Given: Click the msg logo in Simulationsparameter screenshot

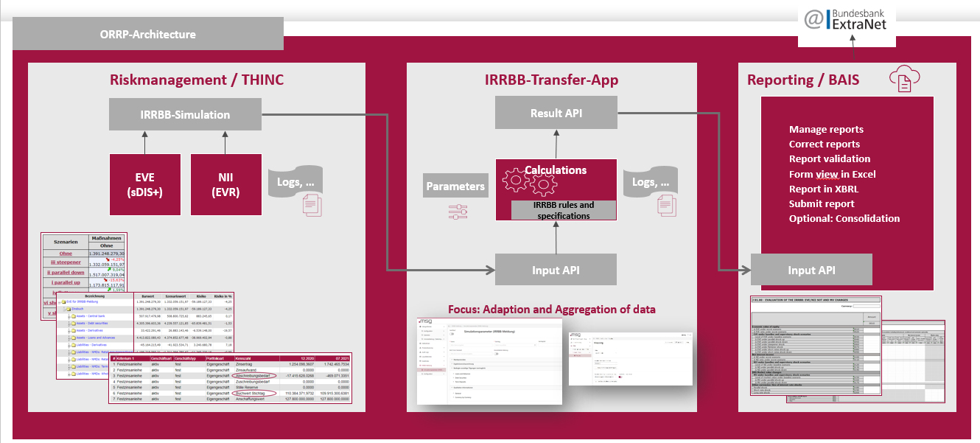Looking at the screenshot, I should tap(425, 321).
